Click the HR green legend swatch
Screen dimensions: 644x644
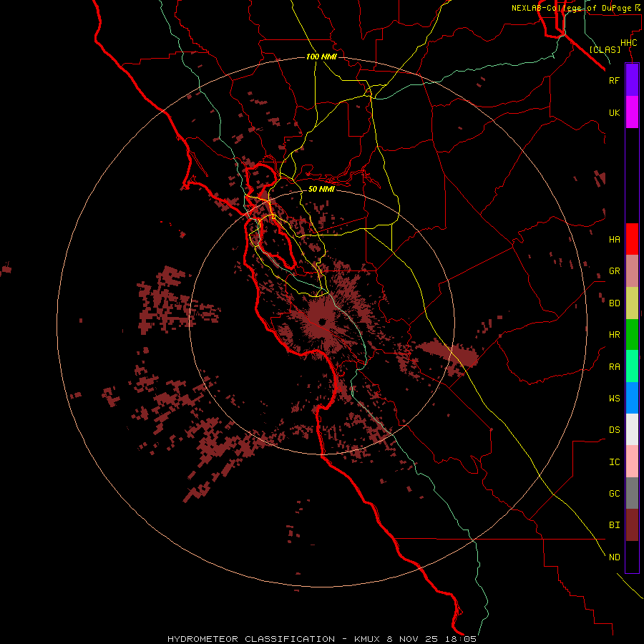[x=632, y=334]
